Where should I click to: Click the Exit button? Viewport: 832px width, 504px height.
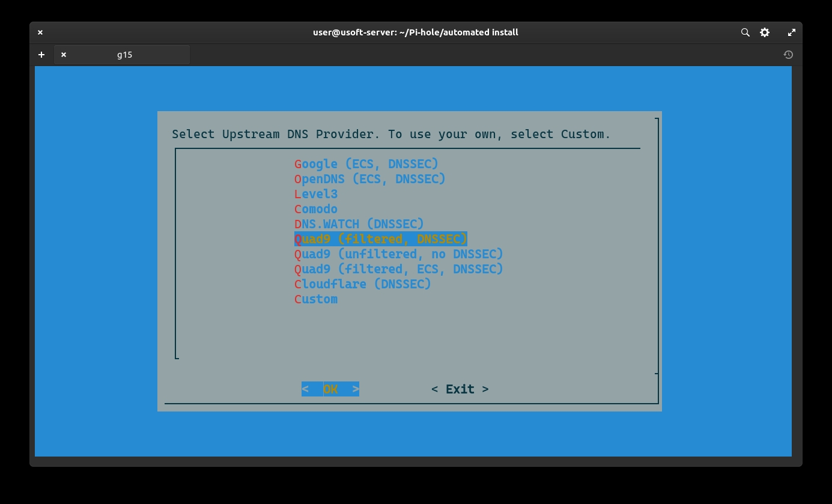point(460,389)
